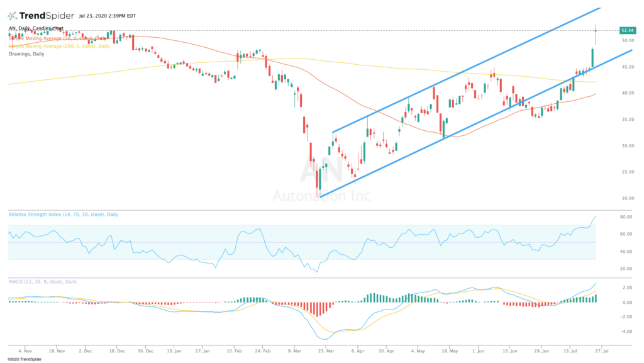
Task: Click the 27. Jan date label
Action: 203,351
